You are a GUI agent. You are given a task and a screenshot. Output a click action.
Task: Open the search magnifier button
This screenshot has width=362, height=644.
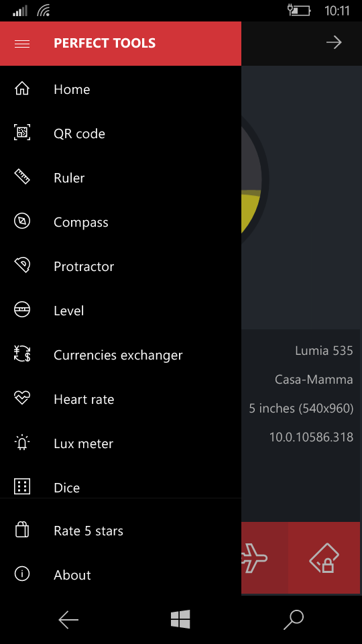[294, 619]
